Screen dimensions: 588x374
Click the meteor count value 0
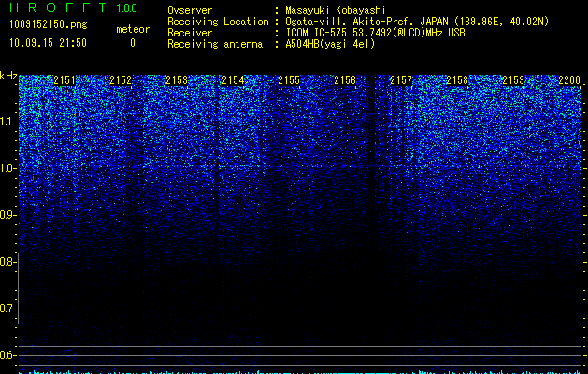[x=133, y=43]
